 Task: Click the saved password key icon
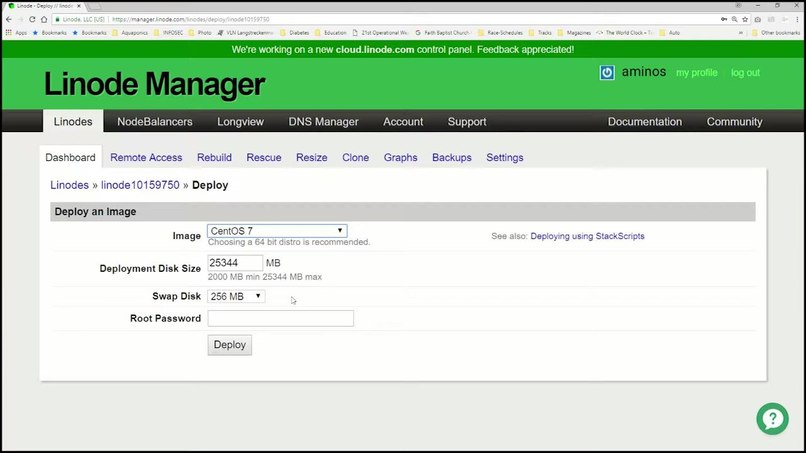tap(724, 19)
